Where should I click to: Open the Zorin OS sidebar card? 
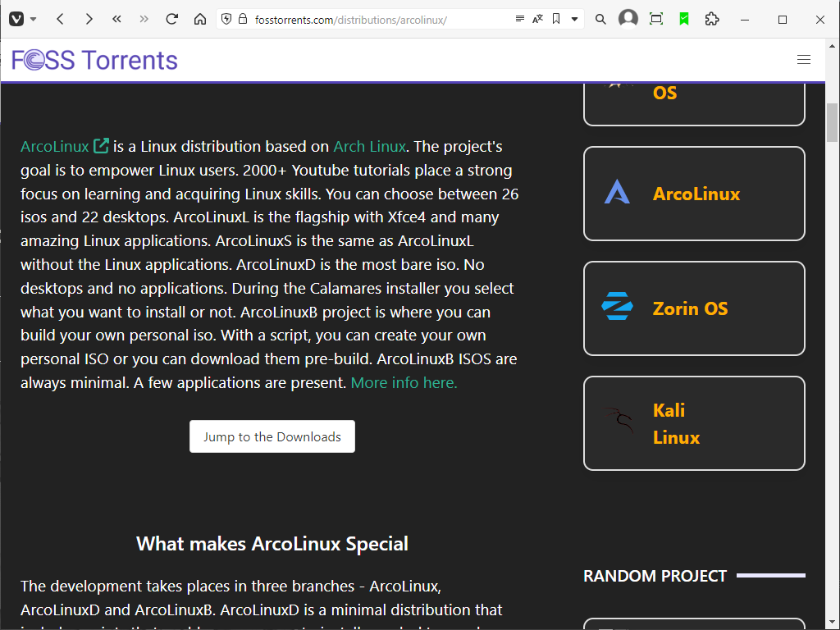tap(694, 308)
